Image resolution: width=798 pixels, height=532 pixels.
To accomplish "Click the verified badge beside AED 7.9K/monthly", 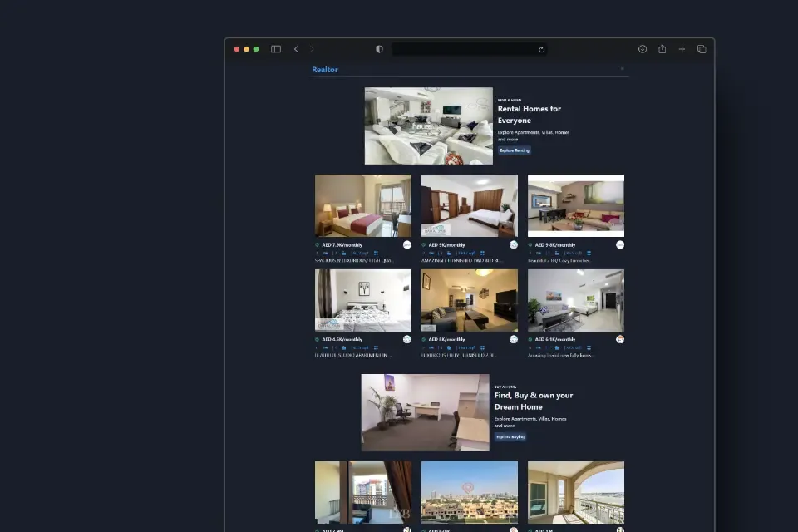I will tap(317, 245).
